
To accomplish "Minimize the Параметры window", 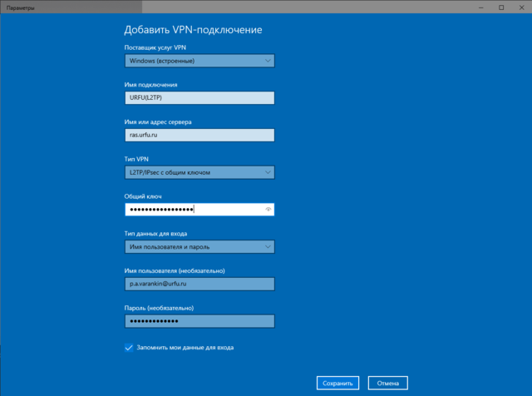I will click(x=480, y=7).
